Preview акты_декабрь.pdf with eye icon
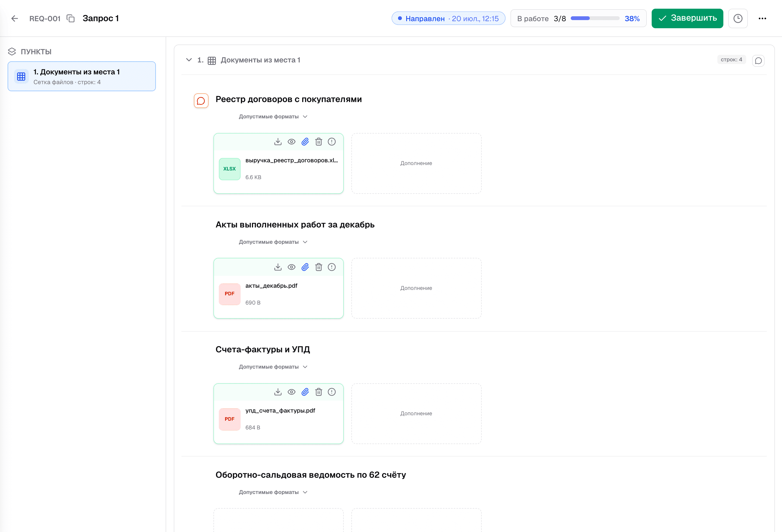 coord(291,267)
